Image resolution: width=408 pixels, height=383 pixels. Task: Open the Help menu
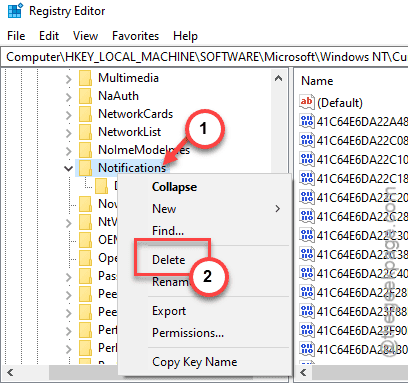(x=185, y=36)
